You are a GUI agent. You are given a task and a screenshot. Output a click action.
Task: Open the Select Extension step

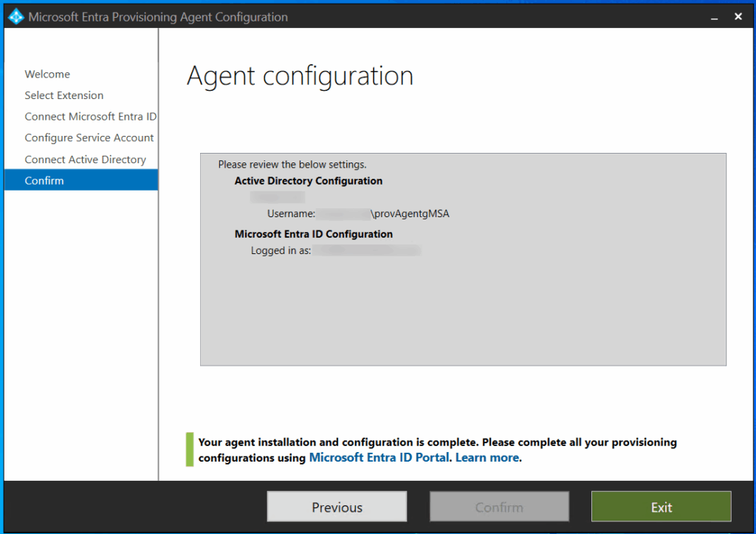(x=64, y=95)
